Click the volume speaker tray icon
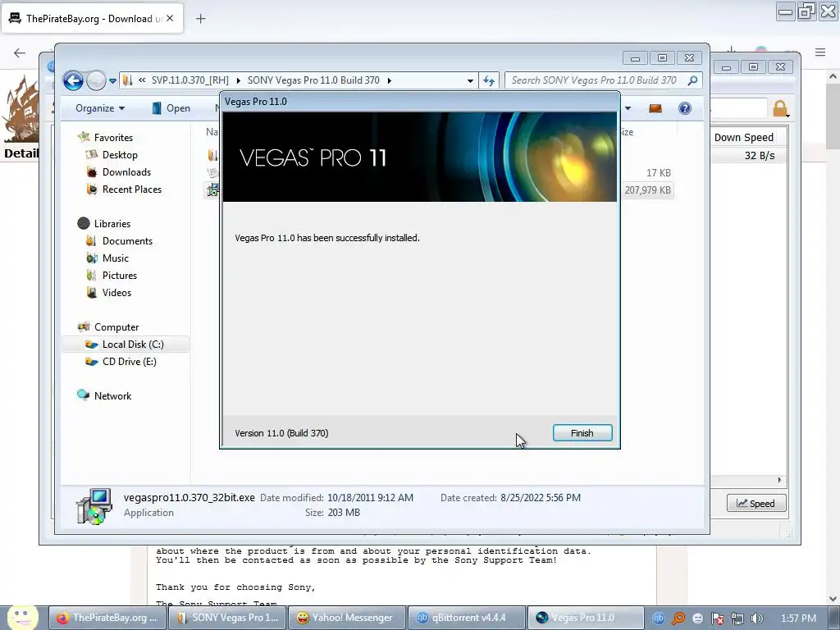The height and width of the screenshot is (630, 840). [x=756, y=619]
